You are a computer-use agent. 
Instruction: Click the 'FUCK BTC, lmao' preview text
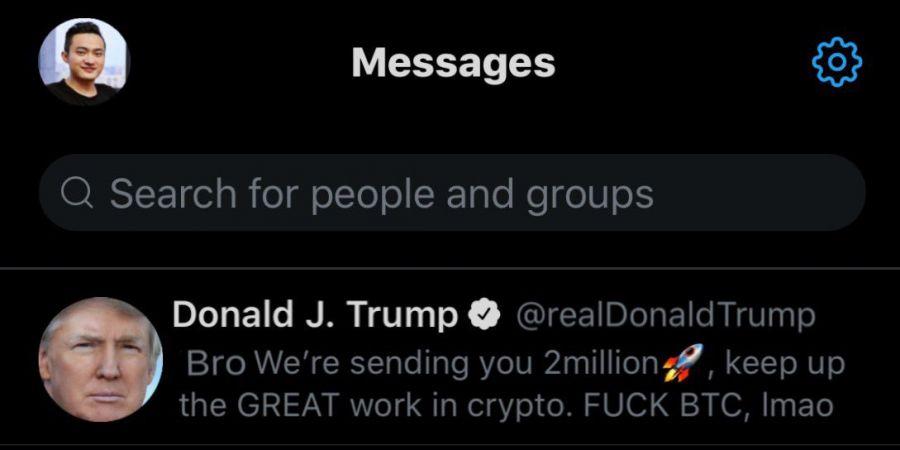coord(708,406)
